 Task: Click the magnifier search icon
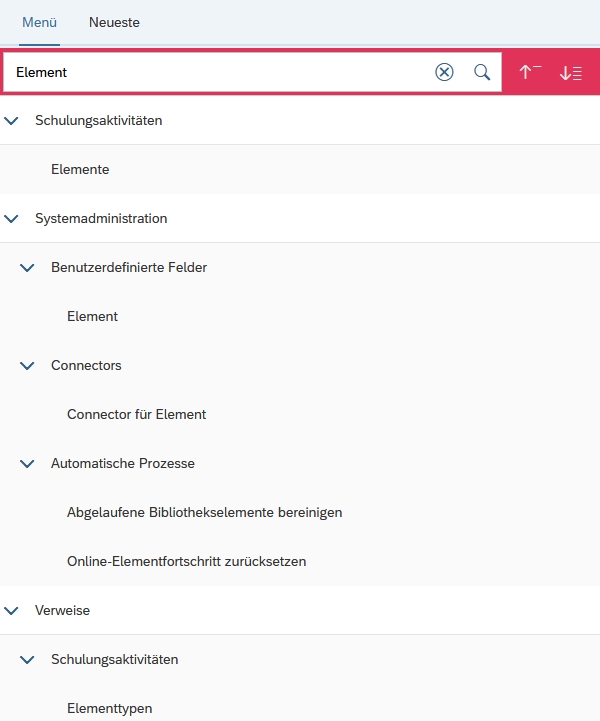click(x=482, y=72)
